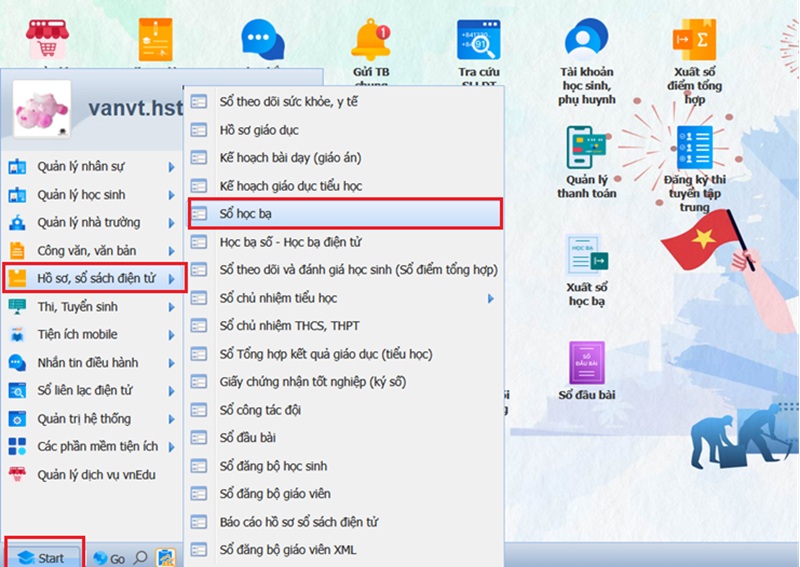The width and height of the screenshot is (800, 567).
Task: Select Giấy chứng nhận tốt nghiệp (ký số)
Action: coord(345,382)
